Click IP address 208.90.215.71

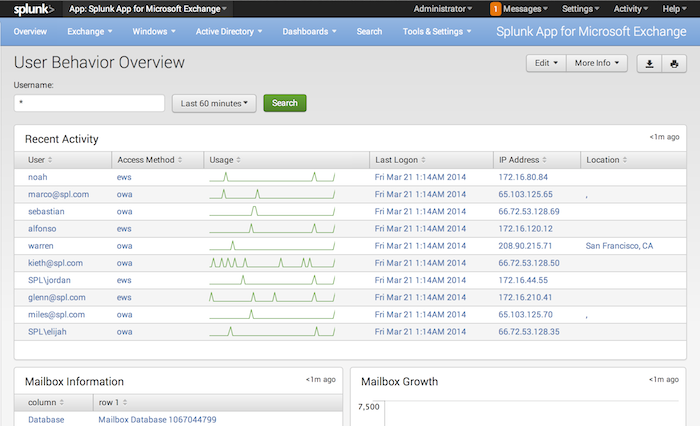tap(525, 246)
